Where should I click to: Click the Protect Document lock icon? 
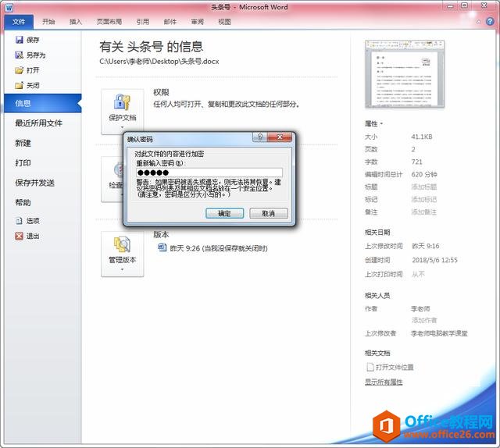122,102
